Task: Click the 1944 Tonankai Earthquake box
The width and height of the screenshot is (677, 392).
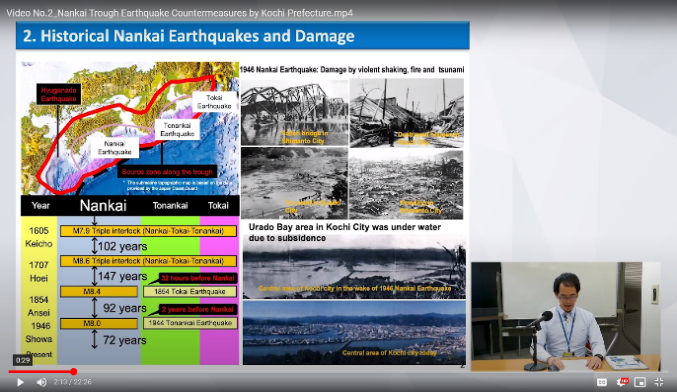Action: [x=190, y=323]
